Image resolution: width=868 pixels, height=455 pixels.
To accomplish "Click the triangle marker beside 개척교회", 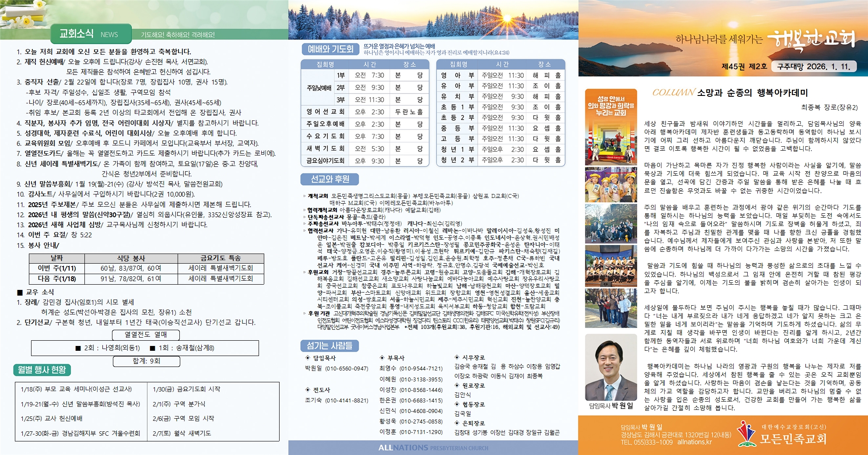I will (304, 196).
